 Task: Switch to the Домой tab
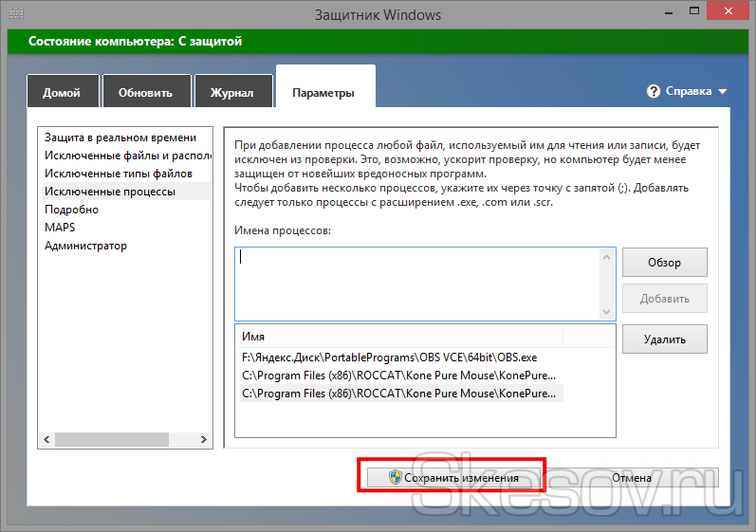coord(62,93)
